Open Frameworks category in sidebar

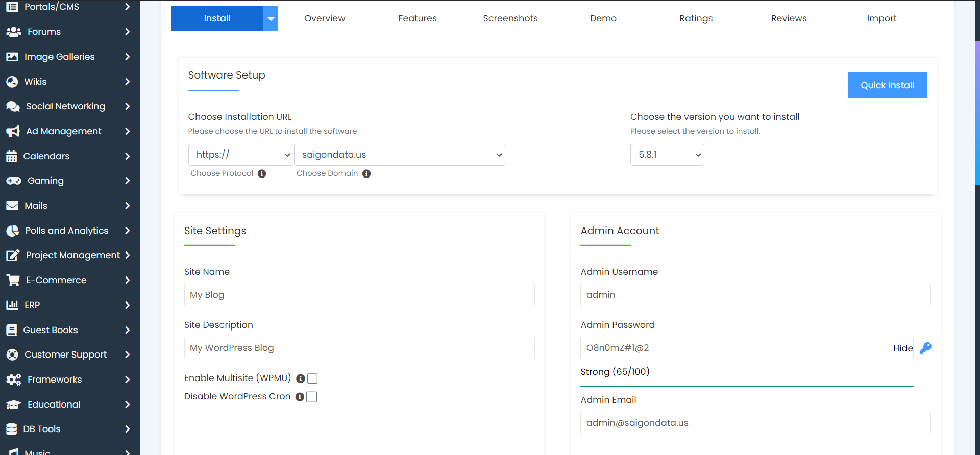click(69, 380)
